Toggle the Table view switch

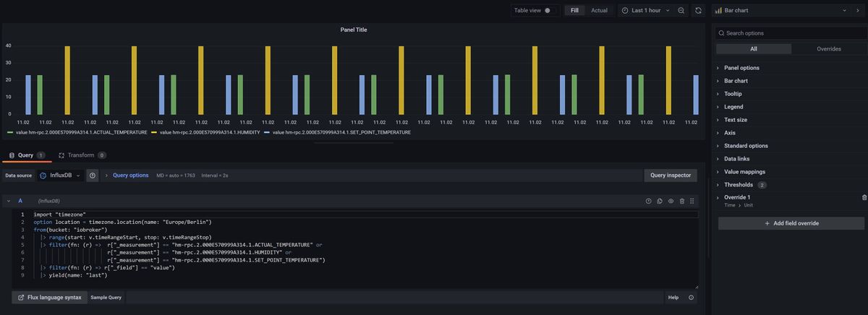point(548,11)
